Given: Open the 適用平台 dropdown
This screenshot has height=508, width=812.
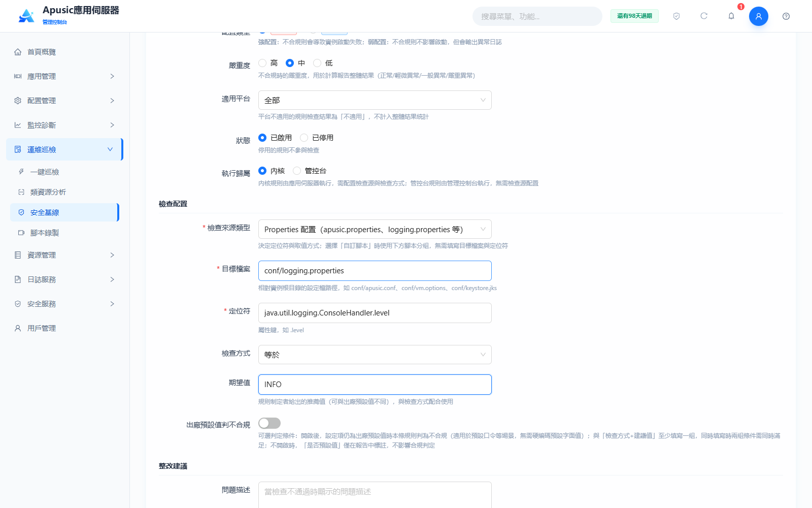Looking at the screenshot, I should pos(375,100).
